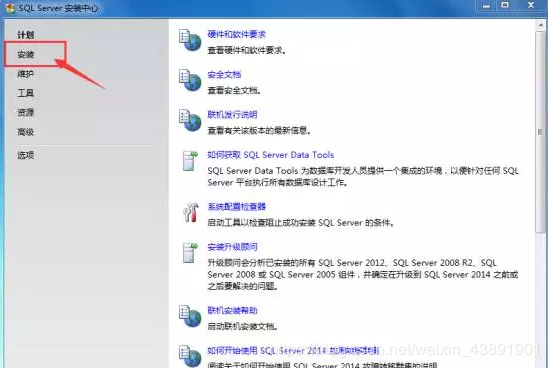Click description text 查看安全文档。
The image size is (548, 368).
click(234, 91)
